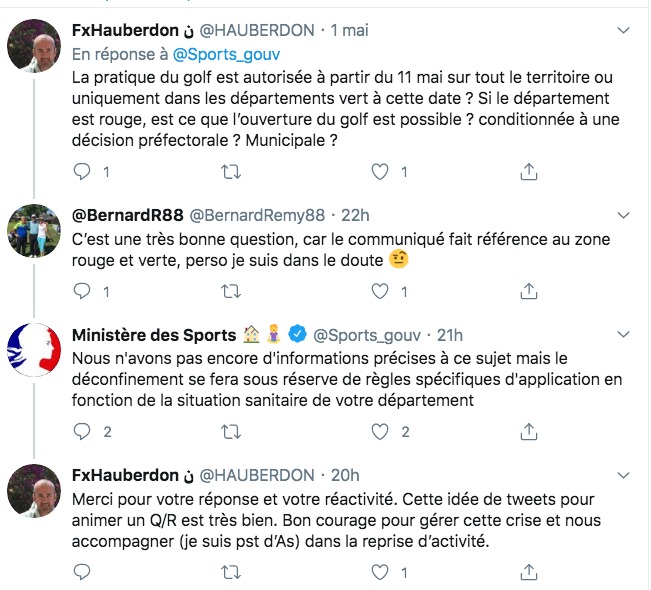Retweet the Ministère des Sports tweet

(230, 432)
